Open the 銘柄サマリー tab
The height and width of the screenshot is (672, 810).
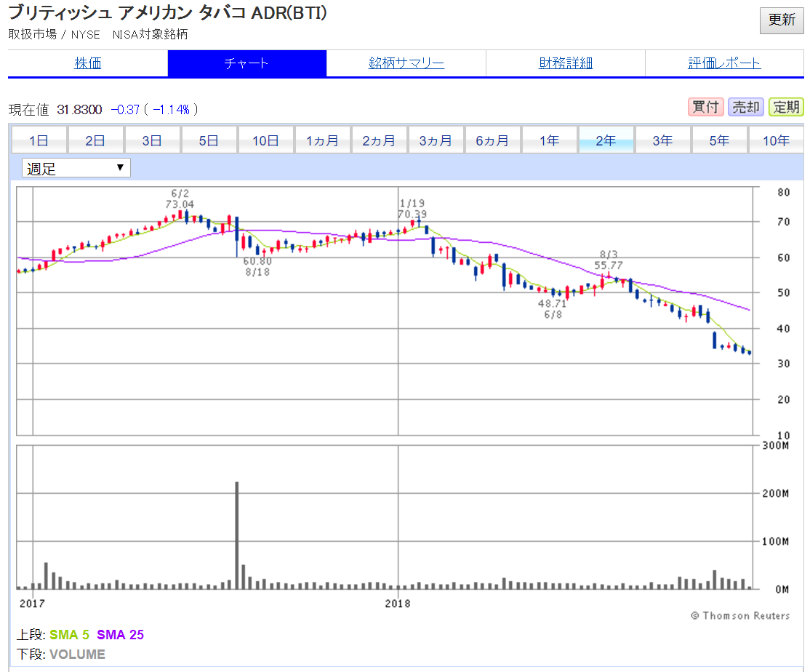tap(406, 63)
